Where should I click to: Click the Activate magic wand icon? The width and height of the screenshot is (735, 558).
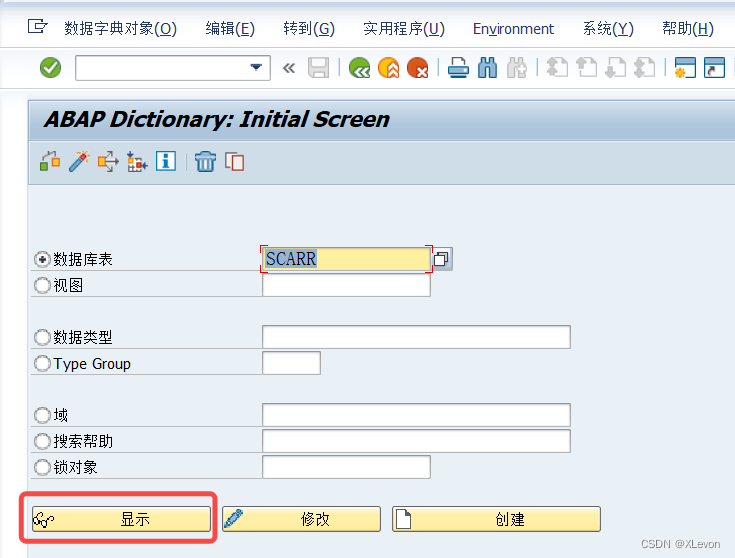[79, 162]
